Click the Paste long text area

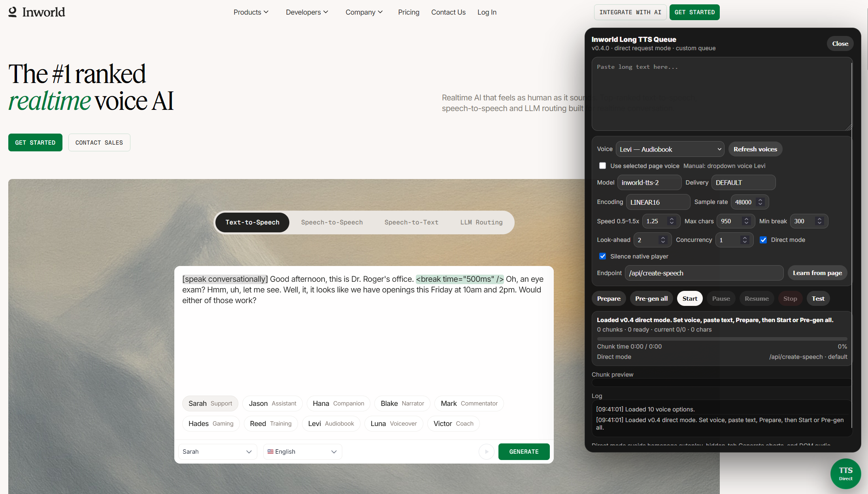click(x=722, y=94)
